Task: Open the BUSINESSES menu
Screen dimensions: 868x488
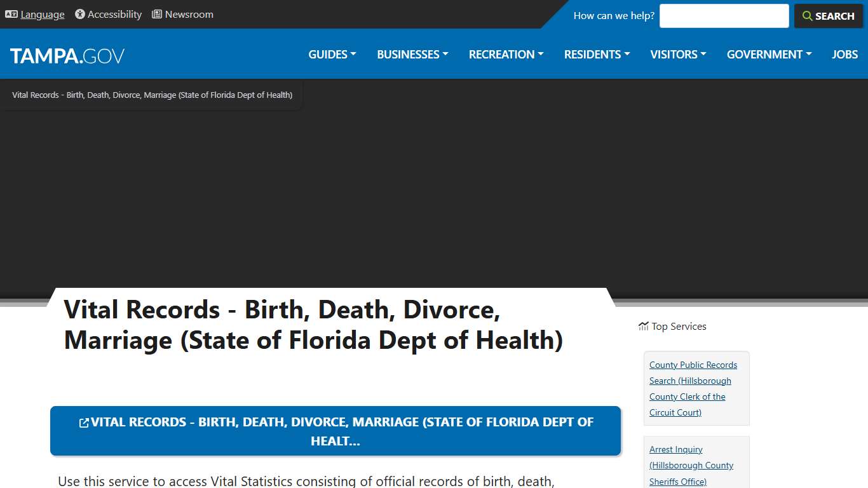Action: point(412,55)
